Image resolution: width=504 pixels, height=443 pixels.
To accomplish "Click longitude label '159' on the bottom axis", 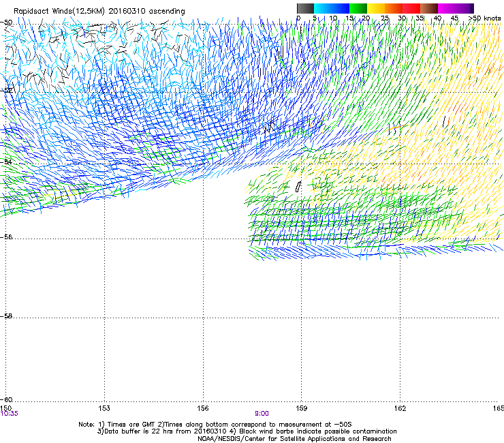I will (x=302, y=408).
